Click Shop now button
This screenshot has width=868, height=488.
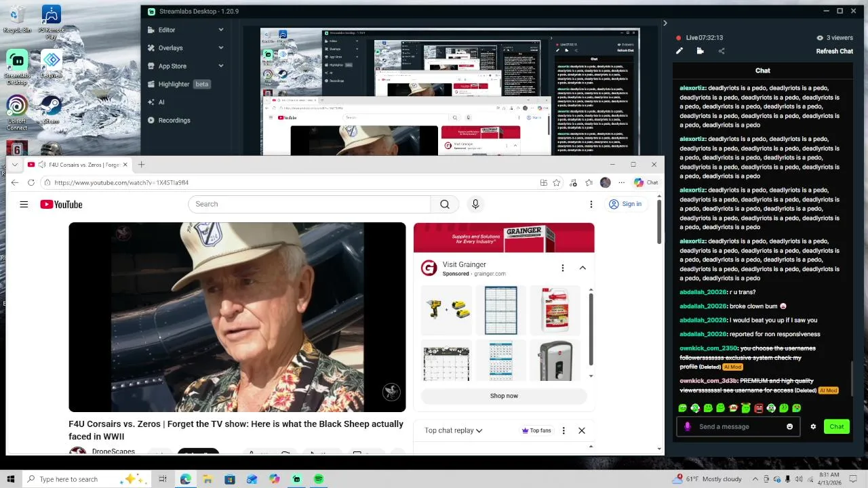[504, 396]
